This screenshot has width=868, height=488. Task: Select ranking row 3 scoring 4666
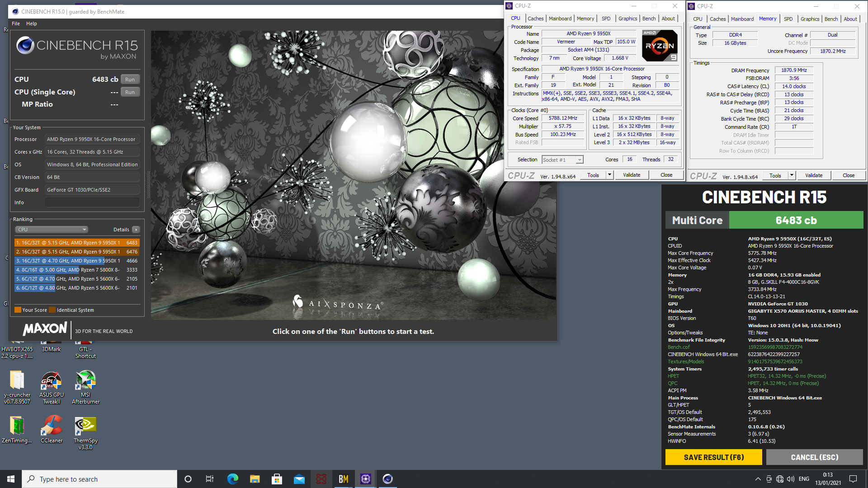click(77, 261)
